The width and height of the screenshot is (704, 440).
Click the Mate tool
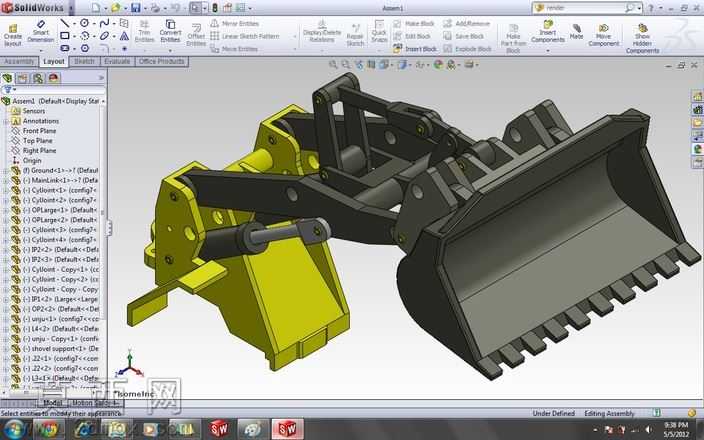tap(576, 31)
